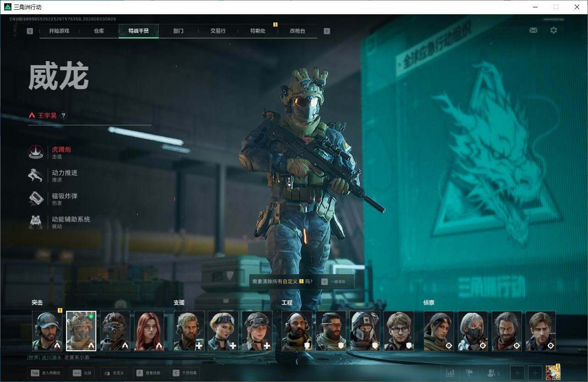
Task: Select assault operator wearing cap and headset
Action: 47,331
